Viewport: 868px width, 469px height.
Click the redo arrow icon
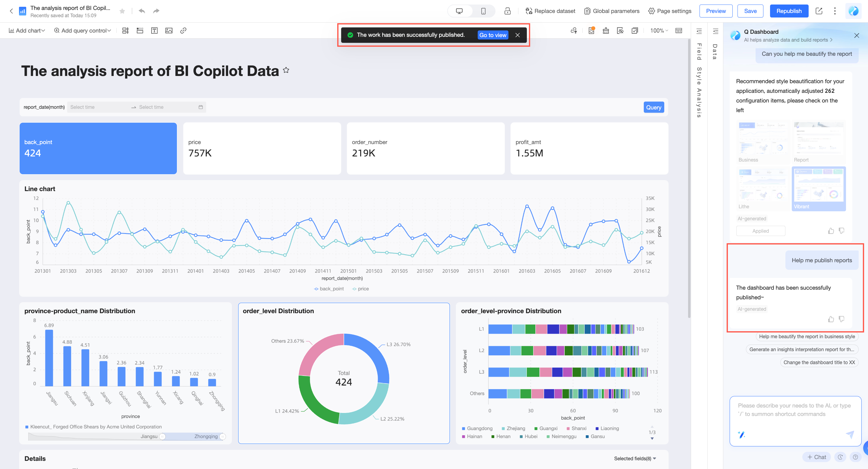click(156, 11)
